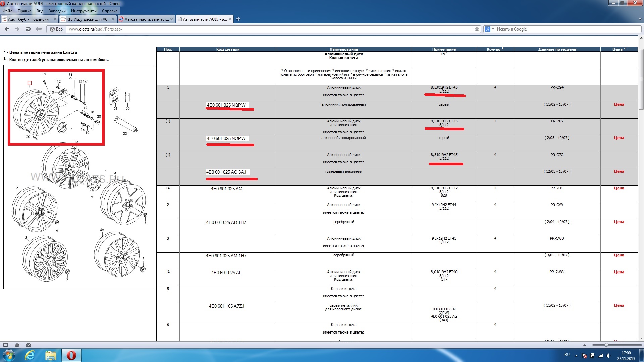The image size is (644, 362).
Task: Close the Автозапчасти, запчаст... tab
Action: (171, 19)
